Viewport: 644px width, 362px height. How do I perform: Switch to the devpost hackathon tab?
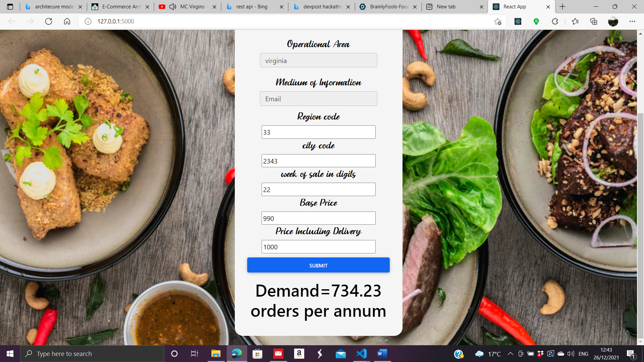click(321, 7)
